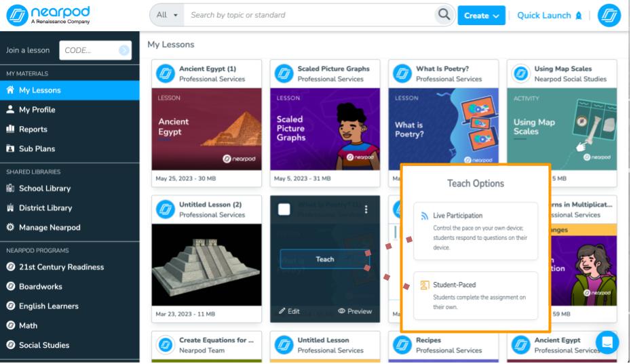Open the Using Map Scales activity thumbnail

pos(562,126)
